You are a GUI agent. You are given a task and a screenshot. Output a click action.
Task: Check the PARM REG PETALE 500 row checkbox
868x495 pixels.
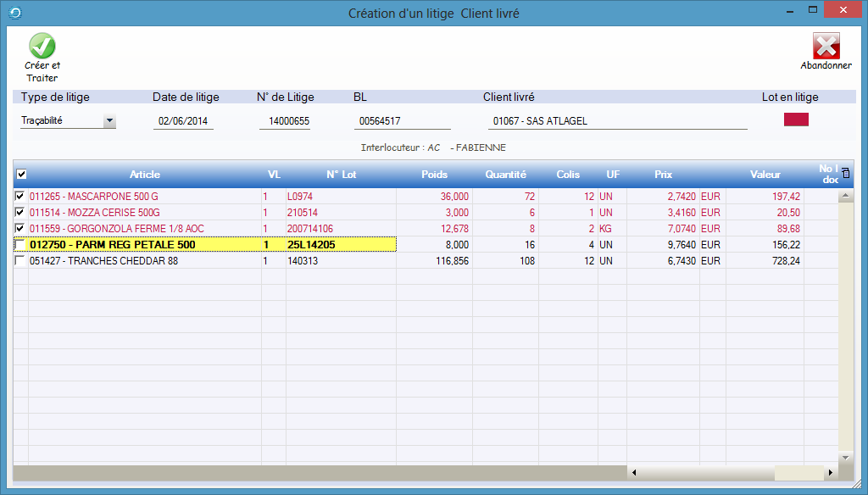coord(20,245)
